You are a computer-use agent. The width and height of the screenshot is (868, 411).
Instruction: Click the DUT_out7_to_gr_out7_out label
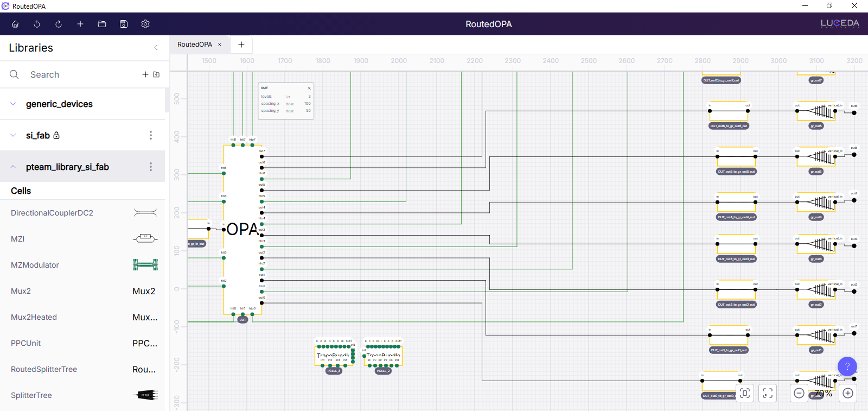[x=721, y=80]
